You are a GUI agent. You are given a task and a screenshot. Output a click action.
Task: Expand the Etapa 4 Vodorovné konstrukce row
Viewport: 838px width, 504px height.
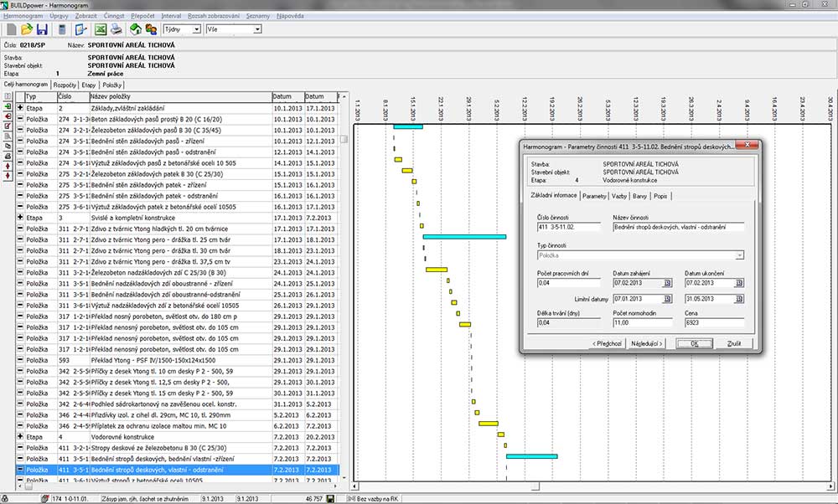tap(20, 436)
